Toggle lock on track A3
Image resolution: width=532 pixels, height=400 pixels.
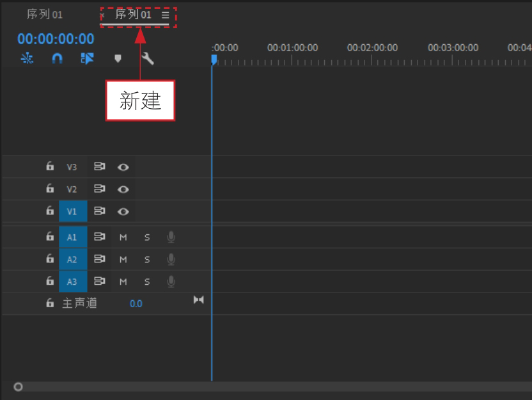coord(50,281)
